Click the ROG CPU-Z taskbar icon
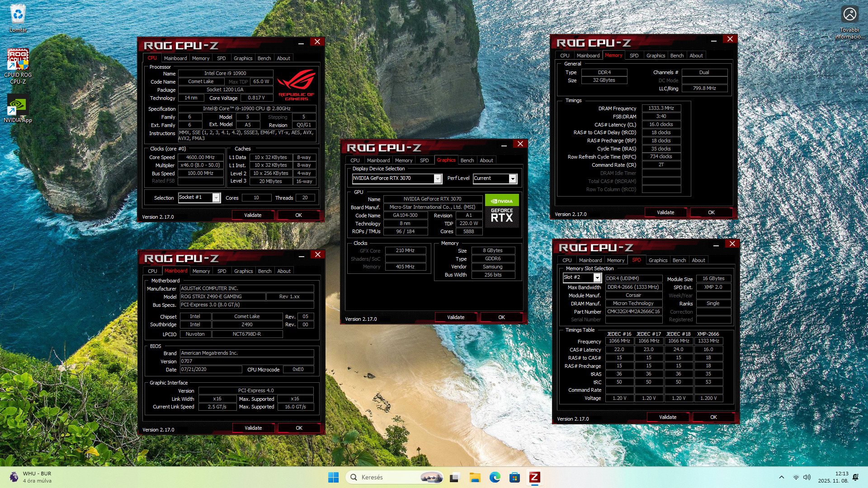 coord(534,477)
